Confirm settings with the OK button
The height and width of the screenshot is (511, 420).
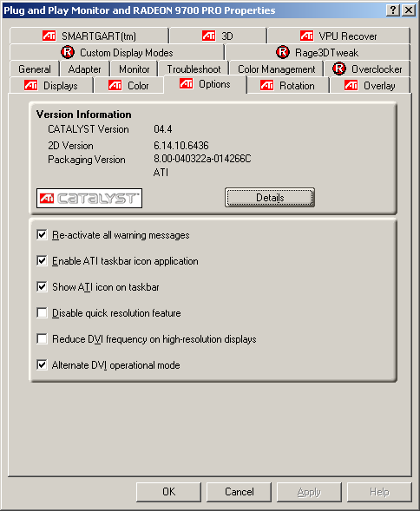click(x=168, y=492)
